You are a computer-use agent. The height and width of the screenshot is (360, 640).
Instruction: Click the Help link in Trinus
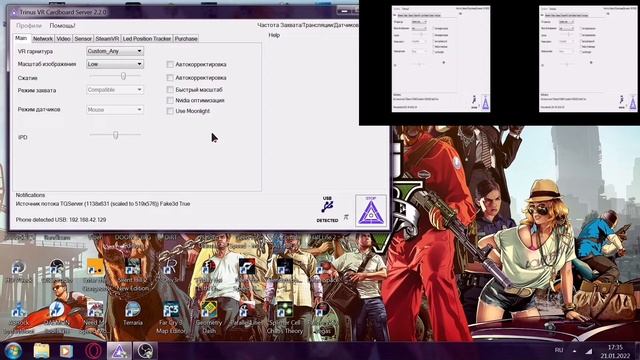pos(274,35)
